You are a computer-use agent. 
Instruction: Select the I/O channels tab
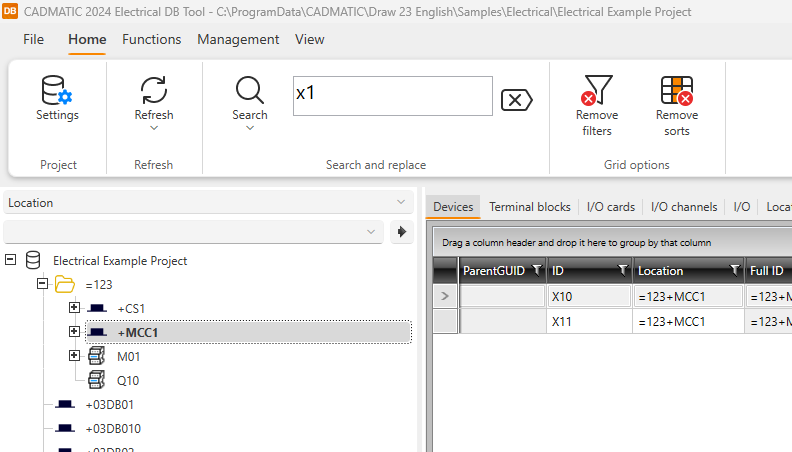coord(684,207)
